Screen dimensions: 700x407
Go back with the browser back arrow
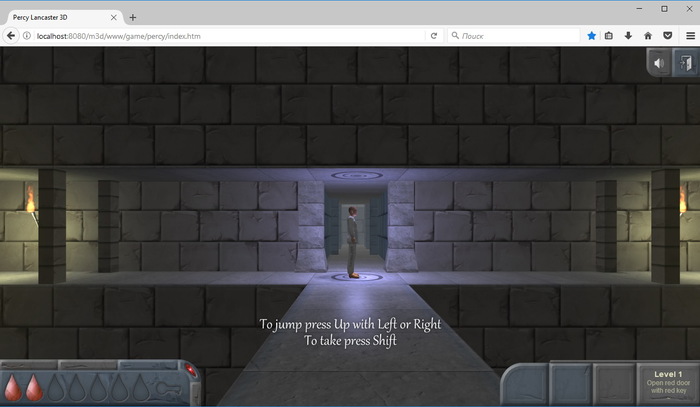point(11,36)
